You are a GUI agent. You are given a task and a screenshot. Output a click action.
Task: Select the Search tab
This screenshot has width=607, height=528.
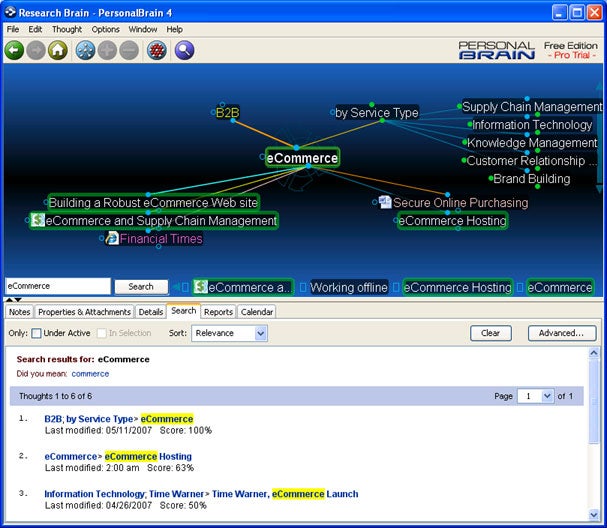183,311
